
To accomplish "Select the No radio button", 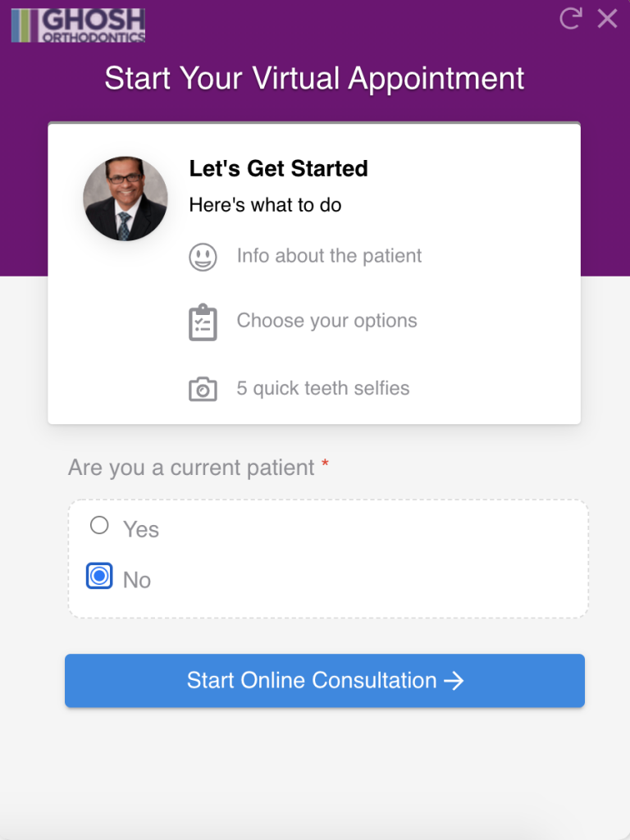I will click(x=99, y=576).
